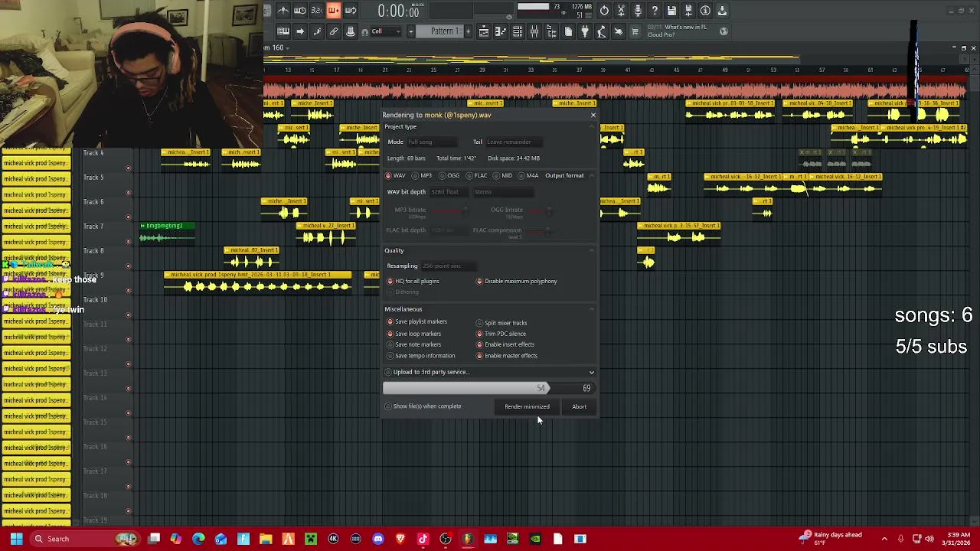Select the MP3 output format
Image resolution: width=980 pixels, height=551 pixels.
click(x=423, y=176)
